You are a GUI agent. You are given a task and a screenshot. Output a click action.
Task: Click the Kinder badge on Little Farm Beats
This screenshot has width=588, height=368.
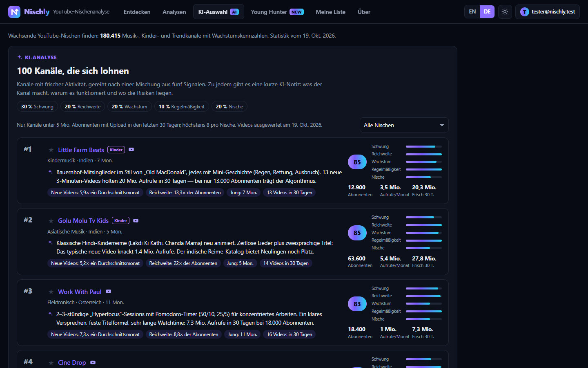tap(116, 150)
